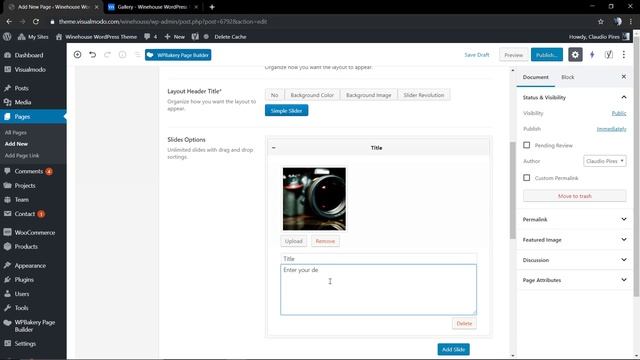Click the camera slide thumbnail
The width and height of the screenshot is (640, 360).
(x=314, y=199)
